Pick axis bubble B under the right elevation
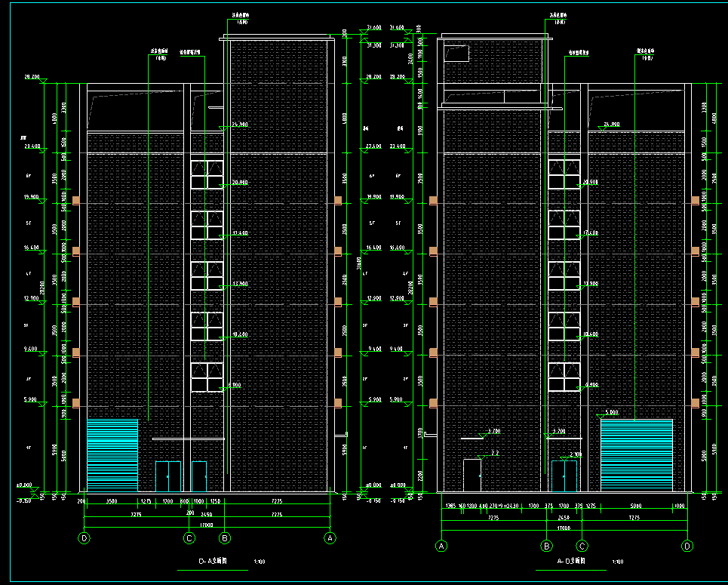728x585 pixels. pos(547,545)
